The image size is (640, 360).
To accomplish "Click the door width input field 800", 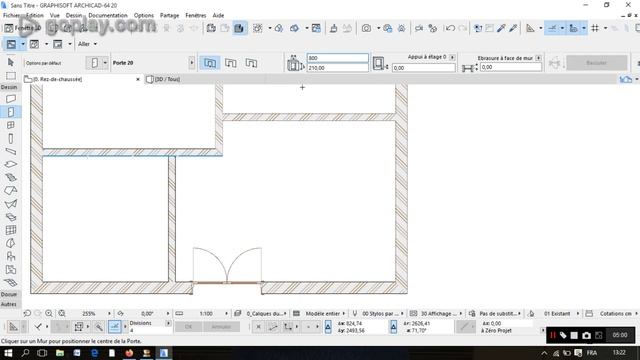I will [x=338, y=58].
